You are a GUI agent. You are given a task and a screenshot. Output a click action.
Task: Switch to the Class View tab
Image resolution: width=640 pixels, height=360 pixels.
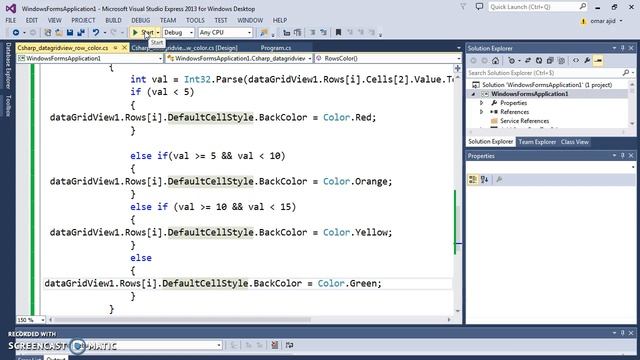575,142
